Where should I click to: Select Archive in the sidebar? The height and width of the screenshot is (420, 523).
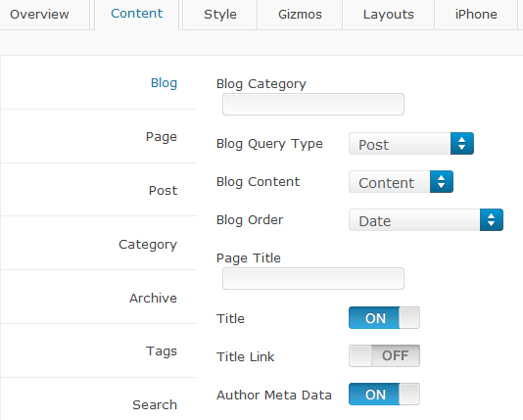pos(153,298)
